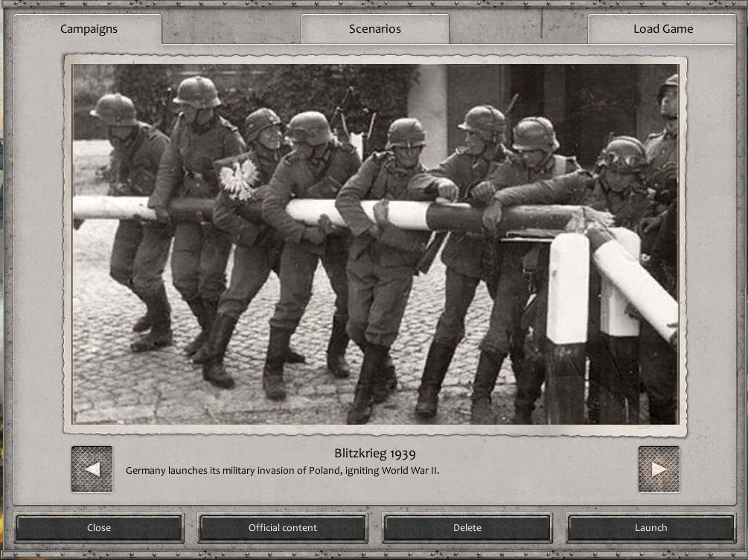The height and width of the screenshot is (560, 748).
Task: Click the Official content button
Action: (282, 527)
